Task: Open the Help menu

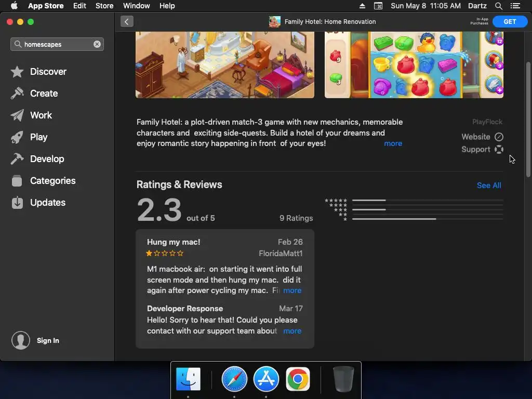Action: tap(167, 6)
